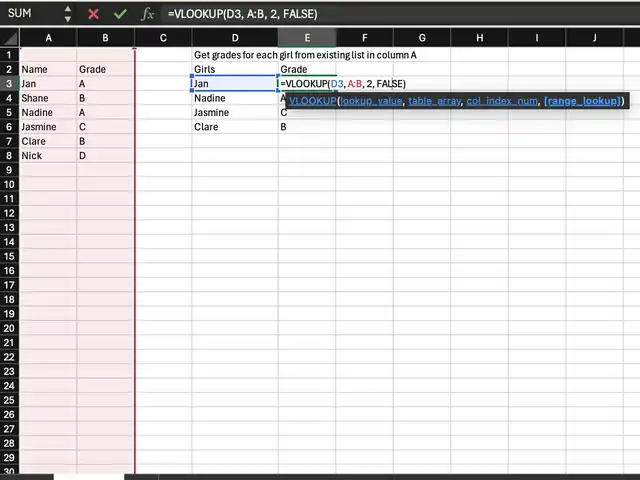This screenshot has height=480, width=640.
Task: Select table_array argument in the tooltip
Action: point(435,101)
